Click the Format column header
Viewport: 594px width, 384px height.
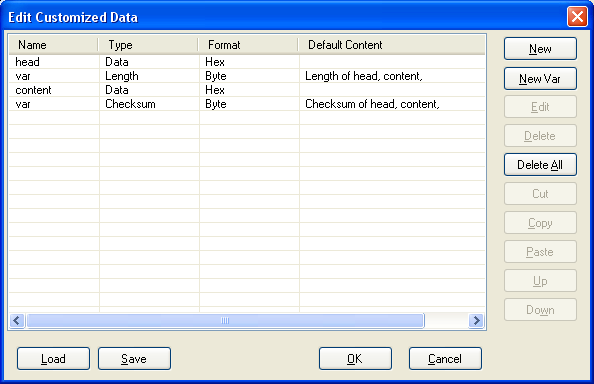click(248, 45)
